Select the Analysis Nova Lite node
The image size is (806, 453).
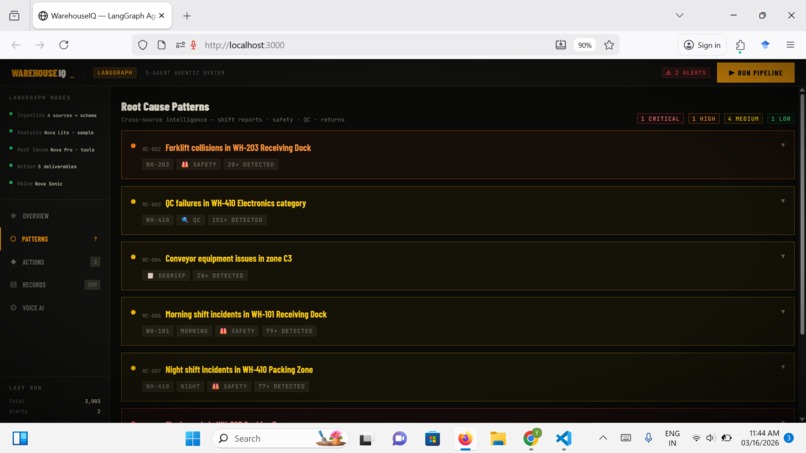[51, 132]
